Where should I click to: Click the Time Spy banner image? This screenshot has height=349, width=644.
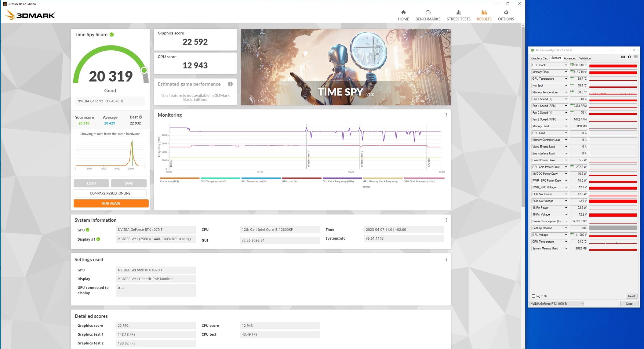pyautogui.click(x=346, y=67)
